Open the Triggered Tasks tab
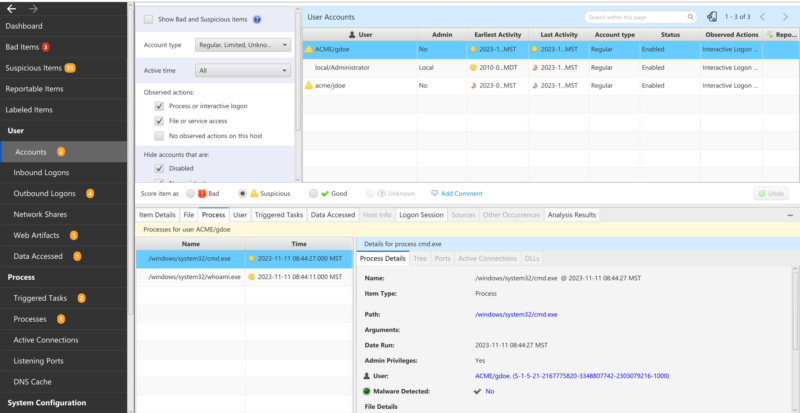 [x=279, y=215]
